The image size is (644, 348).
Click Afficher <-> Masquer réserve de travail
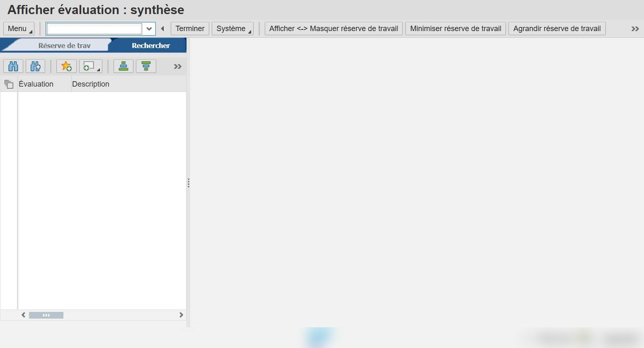point(334,29)
